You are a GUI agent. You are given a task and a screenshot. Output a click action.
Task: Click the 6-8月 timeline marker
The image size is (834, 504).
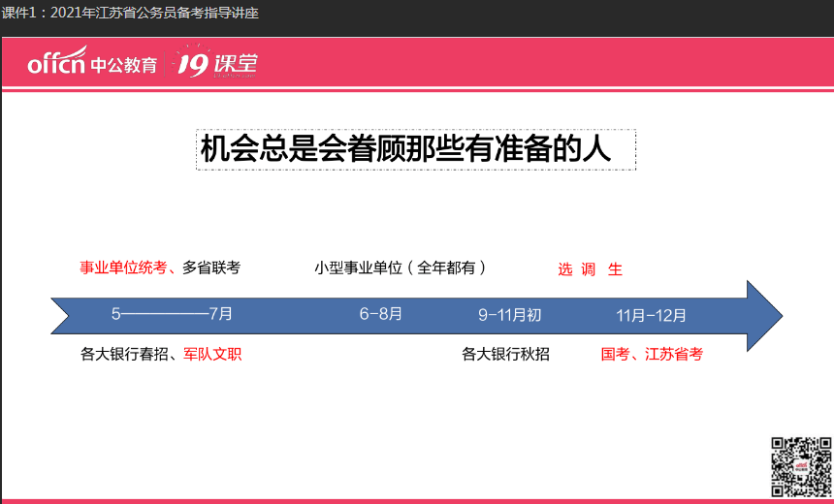pos(380,314)
